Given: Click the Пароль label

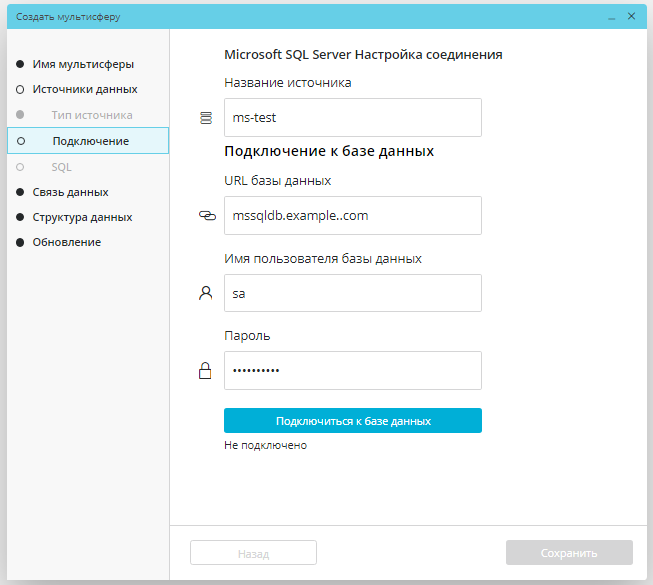Looking at the screenshot, I should pyautogui.click(x=247, y=336).
